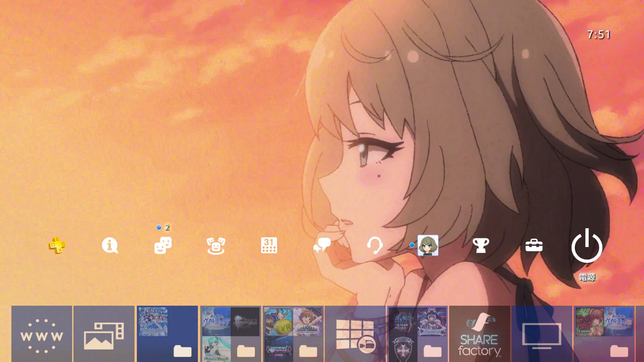The image size is (644, 362).
Task: Open folder containing the Resident Evil emblem
Action: [418, 334]
